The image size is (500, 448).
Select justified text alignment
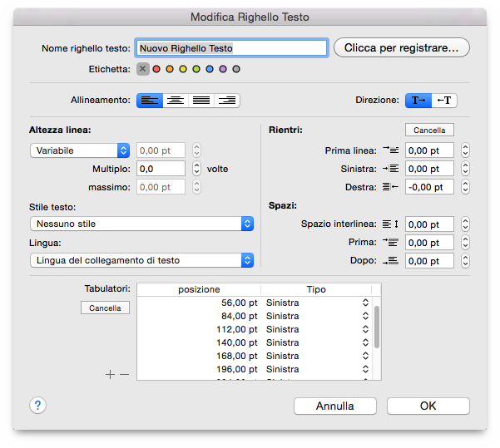point(201,101)
